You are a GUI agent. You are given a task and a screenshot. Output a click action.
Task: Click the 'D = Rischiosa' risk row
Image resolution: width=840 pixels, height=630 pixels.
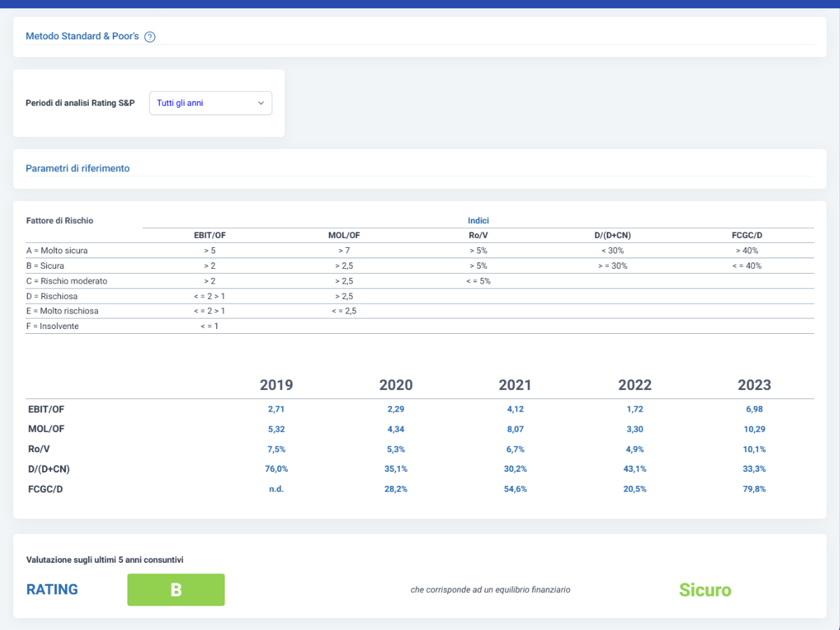click(x=420, y=297)
